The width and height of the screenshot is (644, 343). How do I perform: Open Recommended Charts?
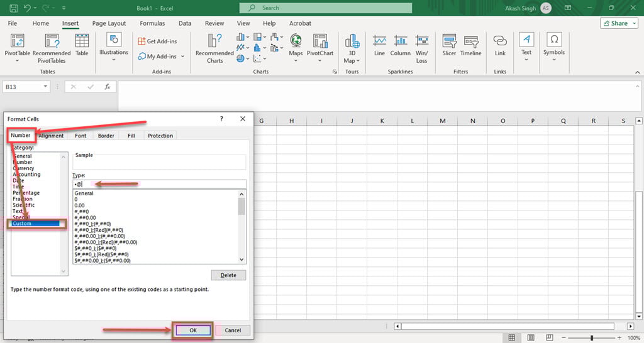214,49
